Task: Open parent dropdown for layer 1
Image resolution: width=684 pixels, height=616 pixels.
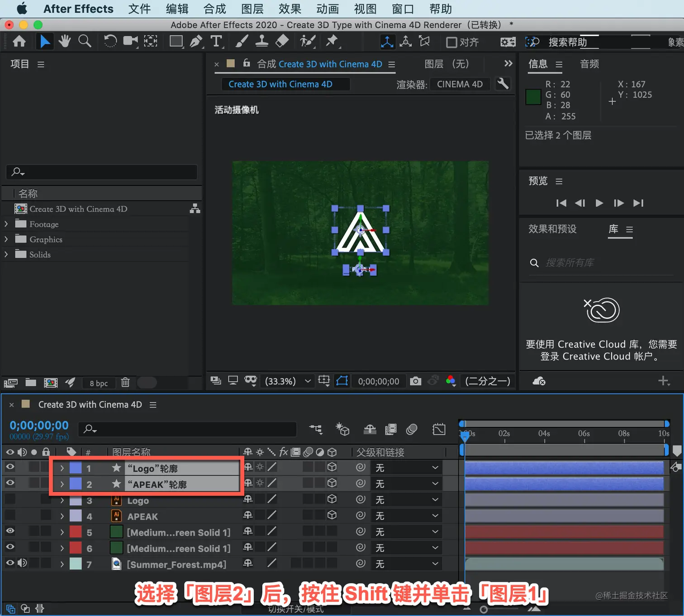Action: click(406, 468)
